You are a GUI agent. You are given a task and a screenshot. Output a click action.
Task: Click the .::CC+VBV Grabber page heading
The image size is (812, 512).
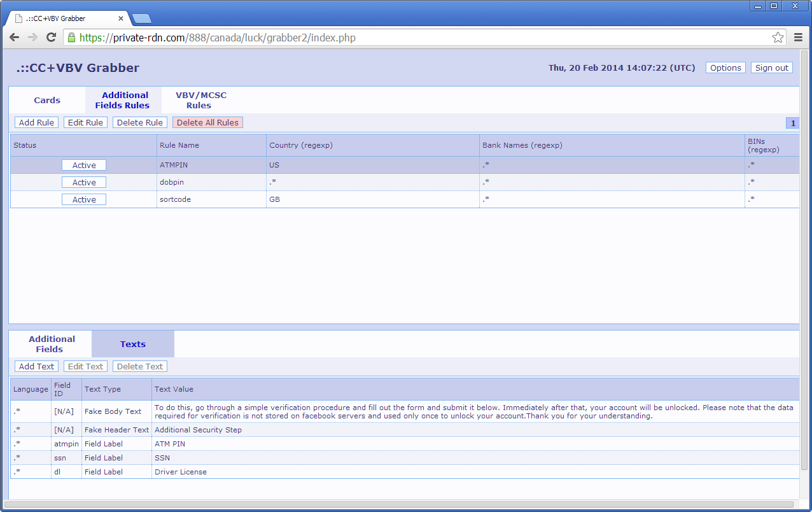click(x=78, y=68)
